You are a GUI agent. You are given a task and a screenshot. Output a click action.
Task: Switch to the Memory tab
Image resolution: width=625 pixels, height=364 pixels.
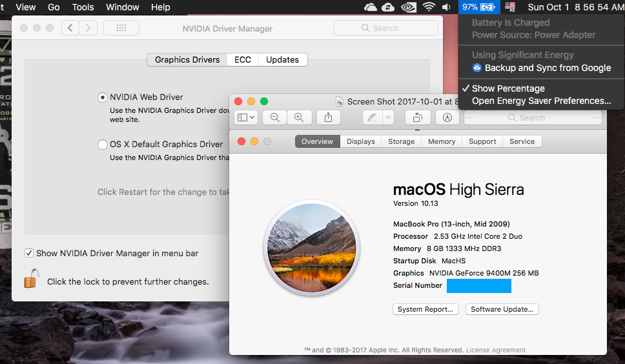tap(442, 141)
